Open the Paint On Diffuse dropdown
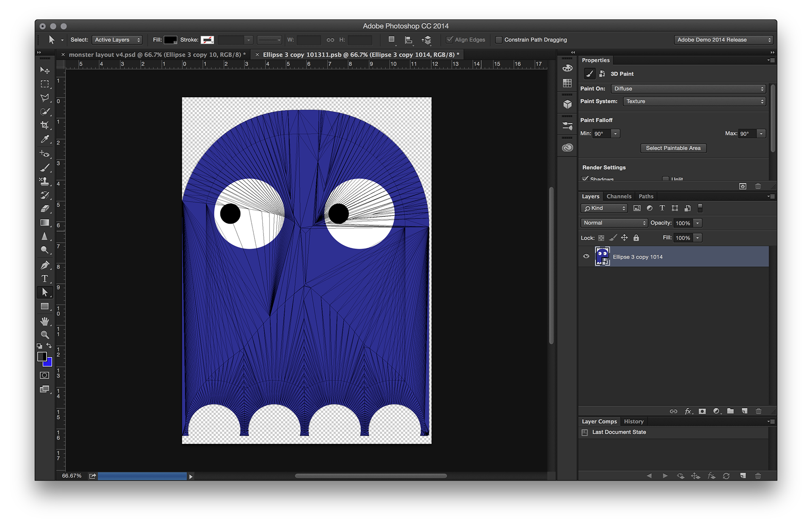This screenshot has height=528, width=812. click(x=689, y=89)
